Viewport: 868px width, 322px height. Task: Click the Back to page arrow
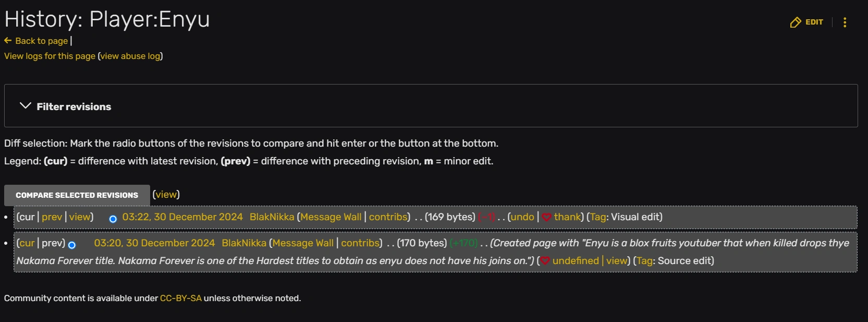(8, 41)
